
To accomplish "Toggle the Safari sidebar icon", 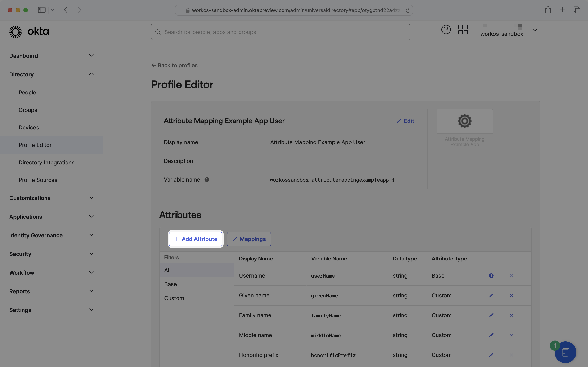I will pos(42,10).
